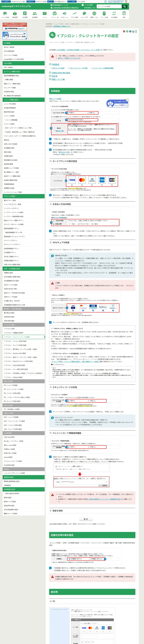Image resolution: width=144 pixels, height=644 pixels.
Task: Toggle the checkbox under Diners Club brand
Action: [92, 185]
